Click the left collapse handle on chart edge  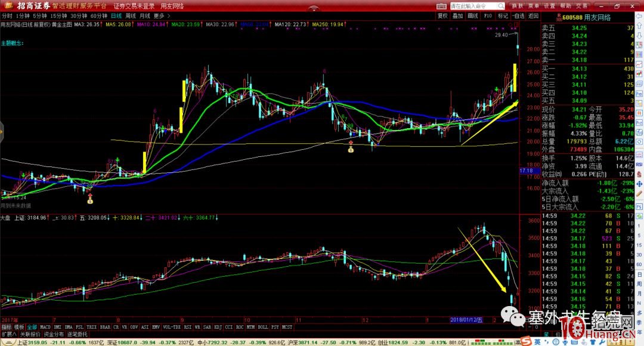coord(2,132)
